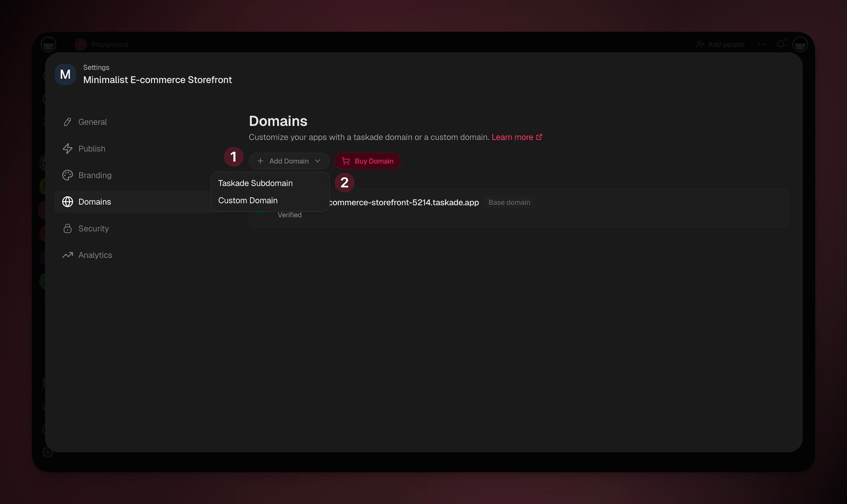Click the palette Branding icon
Viewport: 847px width, 504px height.
[x=67, y=175]
